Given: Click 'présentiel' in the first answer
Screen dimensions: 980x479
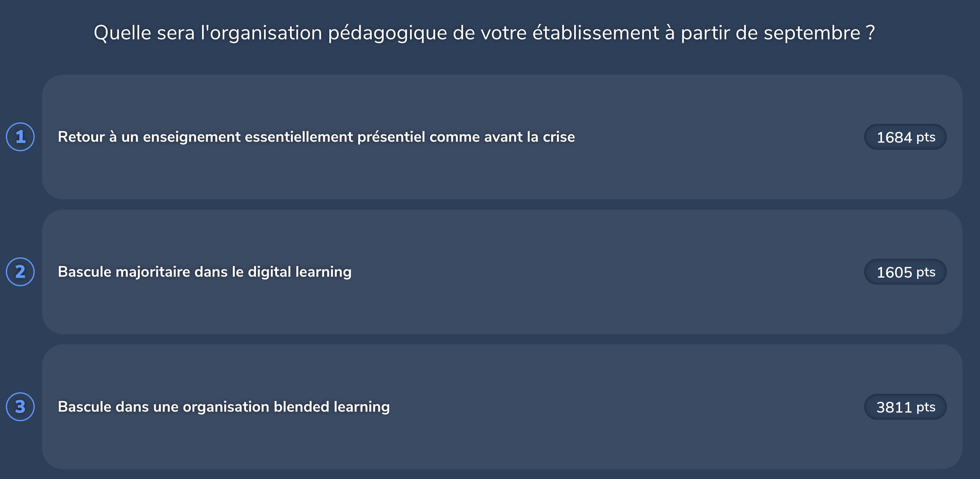Looking at the screenshot, I should (391, 137).
